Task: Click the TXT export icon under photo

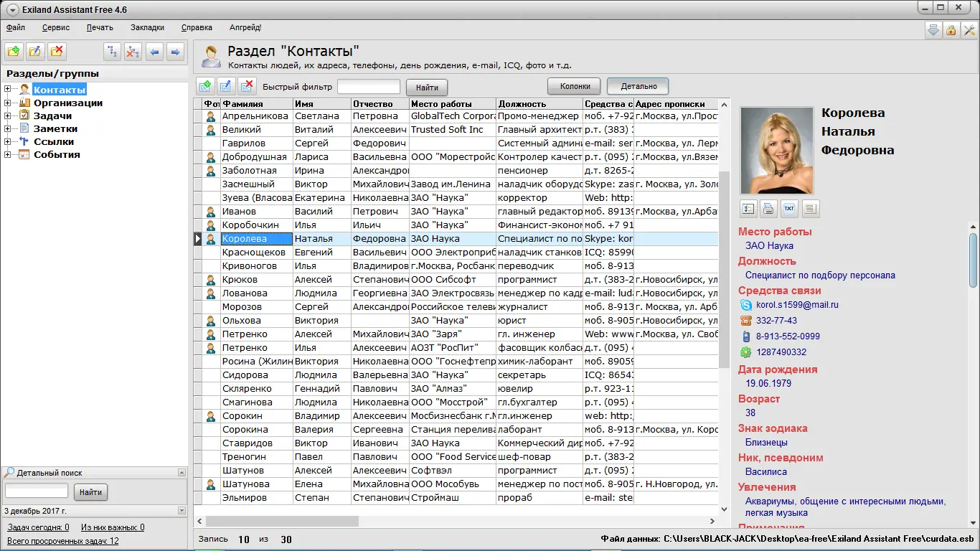Action: tap(789, 209)
